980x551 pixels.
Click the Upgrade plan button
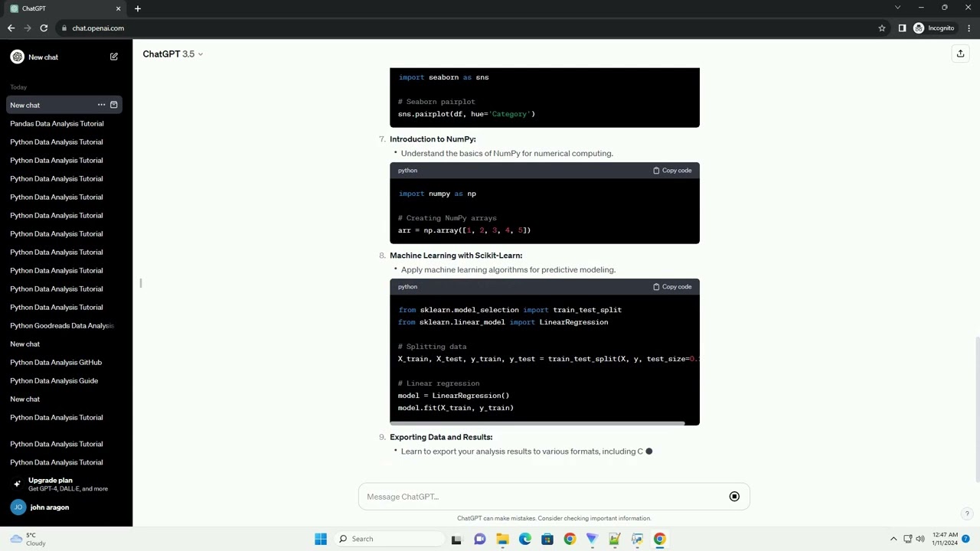pos(66,484)
